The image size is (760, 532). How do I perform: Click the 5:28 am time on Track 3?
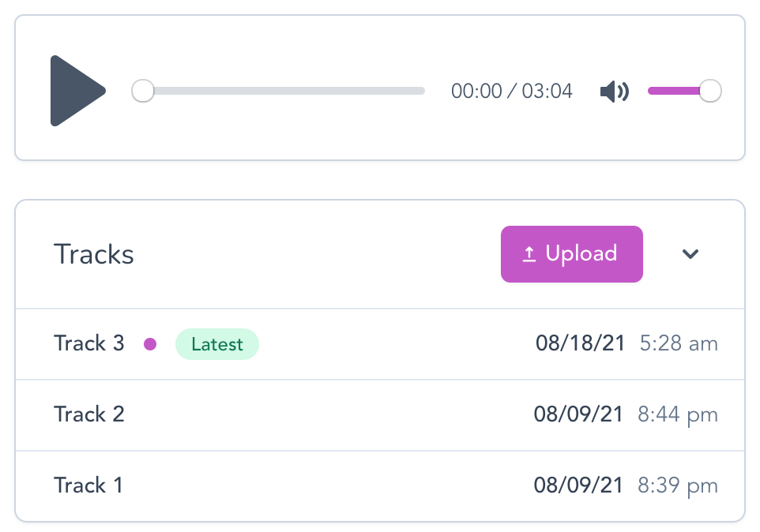679,343
